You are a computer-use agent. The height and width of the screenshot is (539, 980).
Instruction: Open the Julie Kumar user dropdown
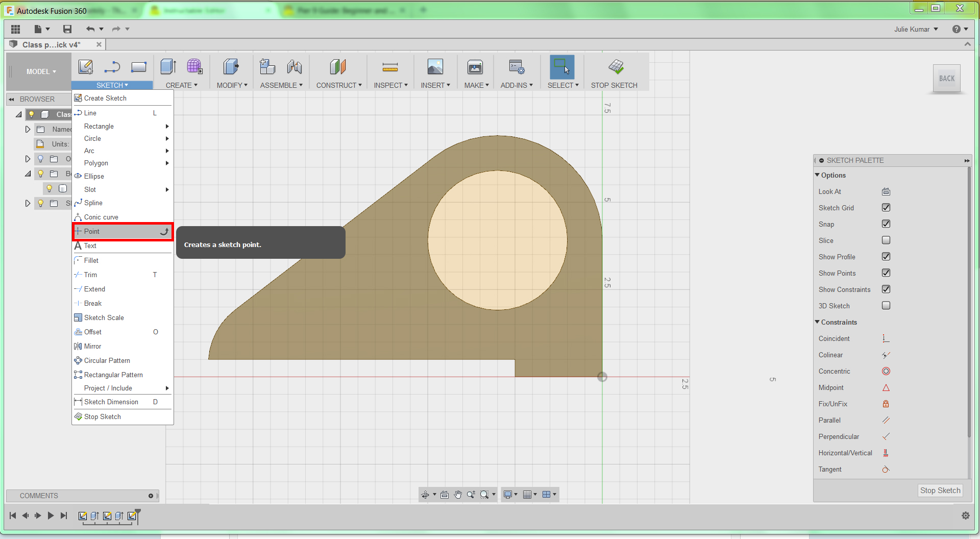click(916, 29)
